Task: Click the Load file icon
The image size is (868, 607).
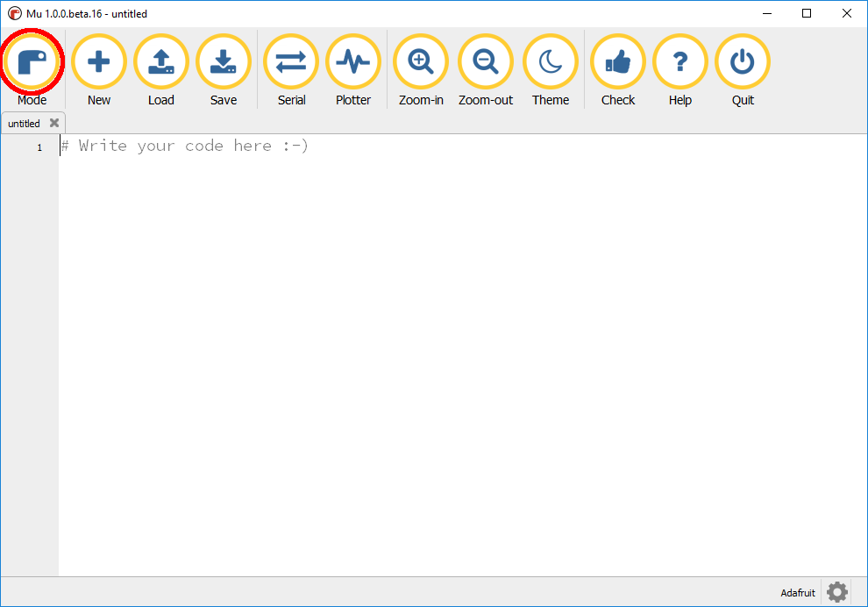Action: pos(161,62)
